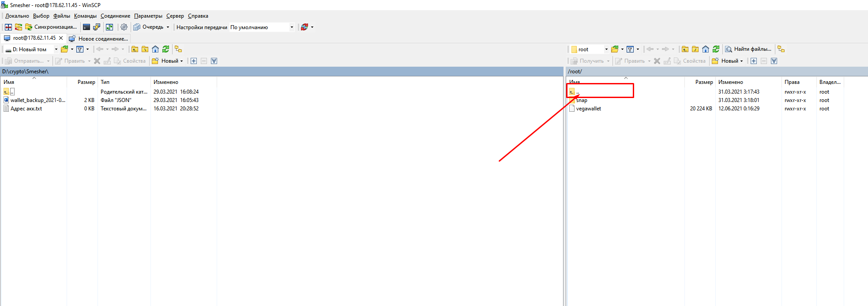Click local panel open directory folder icon

(64, 49)
